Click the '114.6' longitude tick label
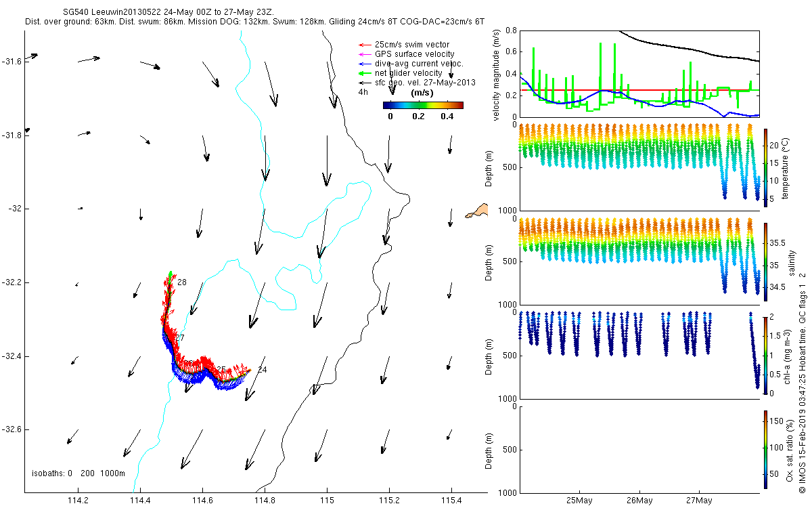Viewport: 812px width, 508px height. [x=202, y=501]
